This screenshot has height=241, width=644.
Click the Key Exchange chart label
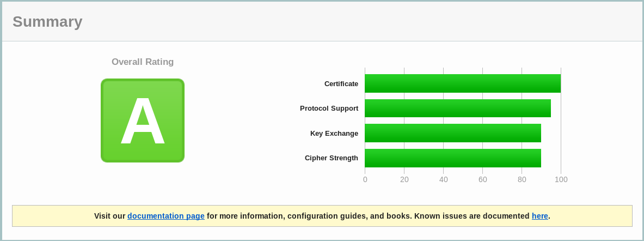[x=334, y=134]
